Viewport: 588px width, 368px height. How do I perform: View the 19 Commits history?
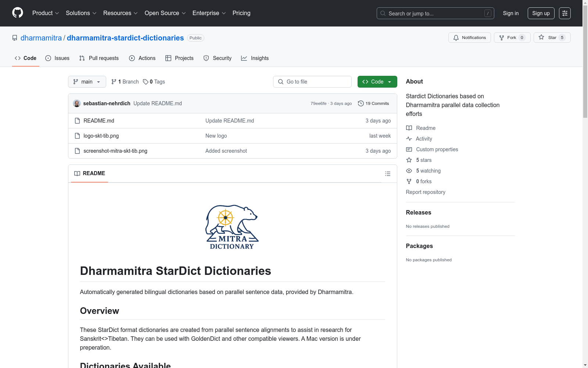click(x=373, y=103)
